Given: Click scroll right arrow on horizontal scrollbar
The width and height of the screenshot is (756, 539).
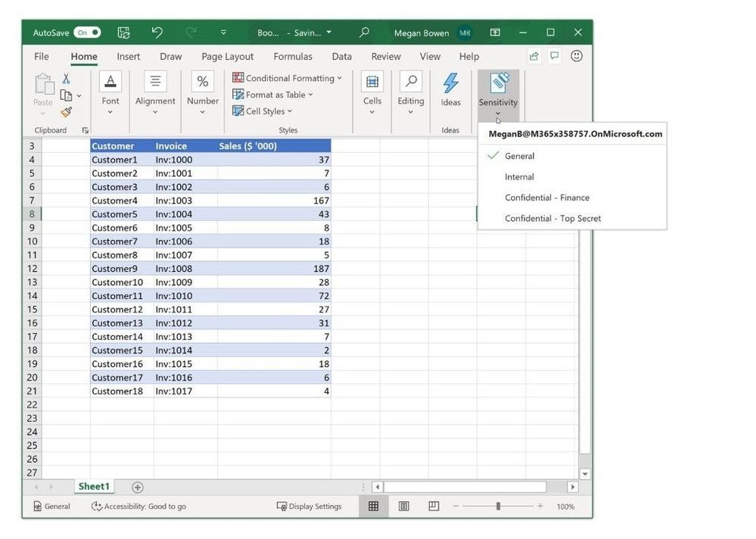Looking at the screenshot, I should pyautogui.click(x=572, y=487).
